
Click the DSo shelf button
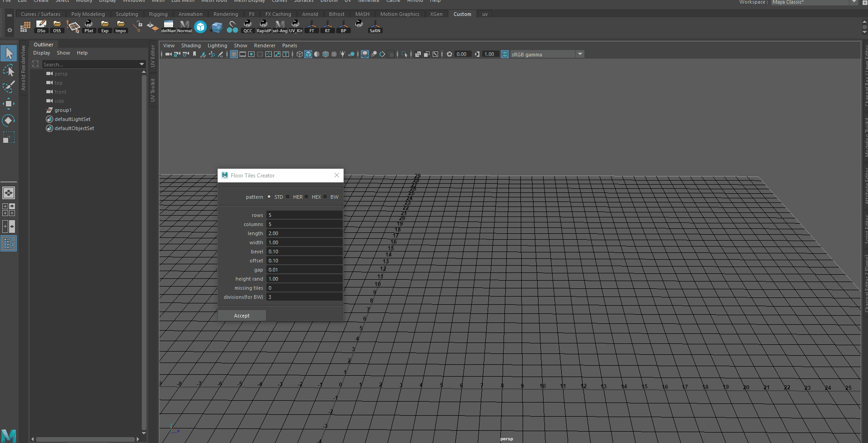pos(41,27)
